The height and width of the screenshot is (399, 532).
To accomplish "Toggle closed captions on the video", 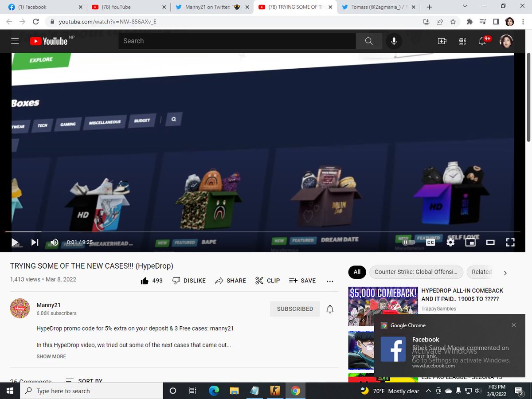I will tap(430, 242).
